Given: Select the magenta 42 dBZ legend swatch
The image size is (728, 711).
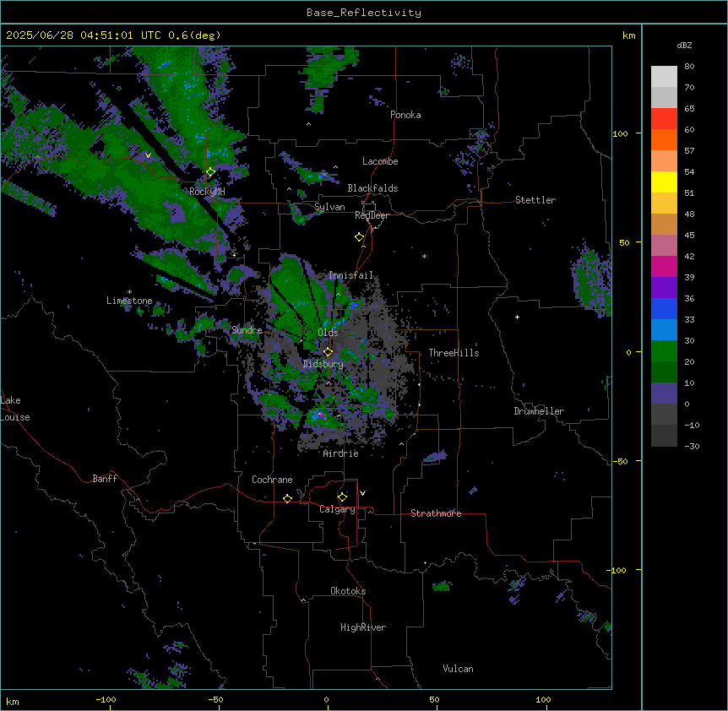Looking at the screenshot, I should [x=664, y=266].
